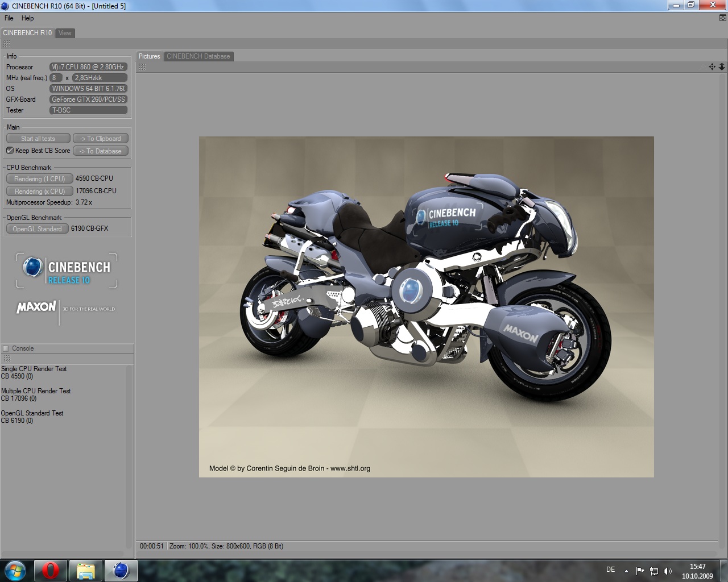Toggle the Keep Best CB Score checkbox
Image resolution: width=728 pixels, height=582 pixels.
coord(10,151)
